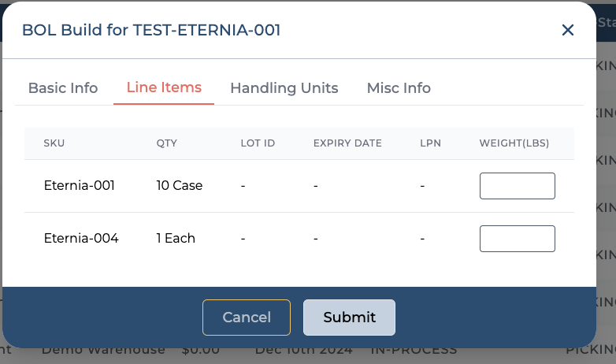This screenshot has height=364, width=616.
Task: Select the Eternia-001 SKU cell
Action: point(80,186)
